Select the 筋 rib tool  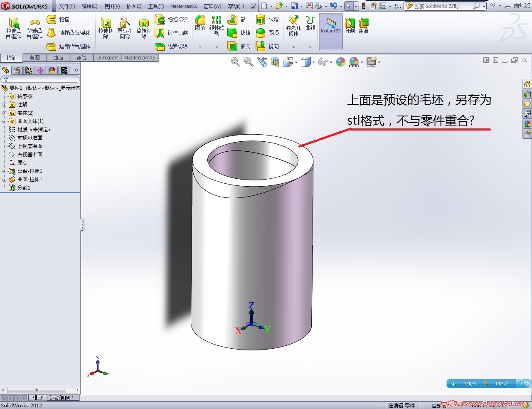pyautogui.click(x=237, y=20)
